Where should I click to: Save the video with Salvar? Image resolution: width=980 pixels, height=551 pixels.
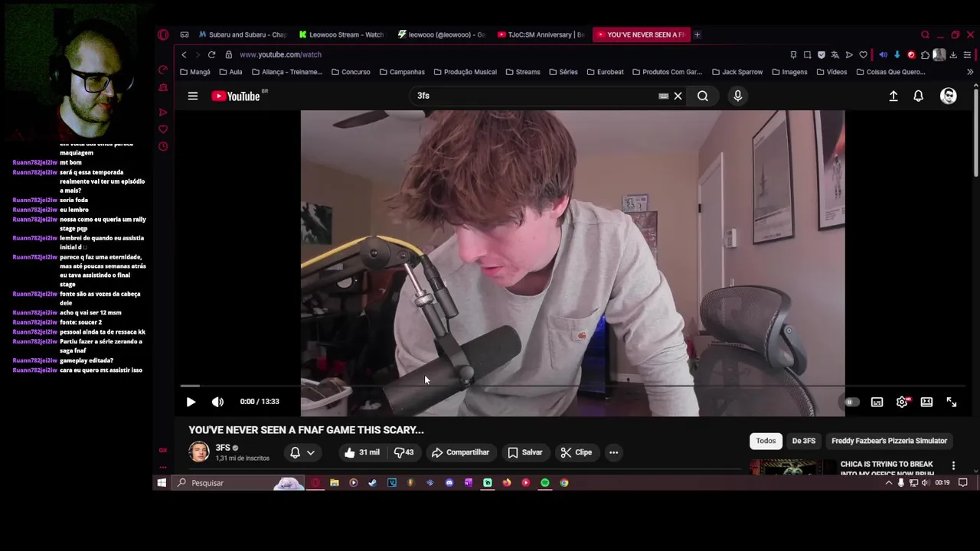524,452
